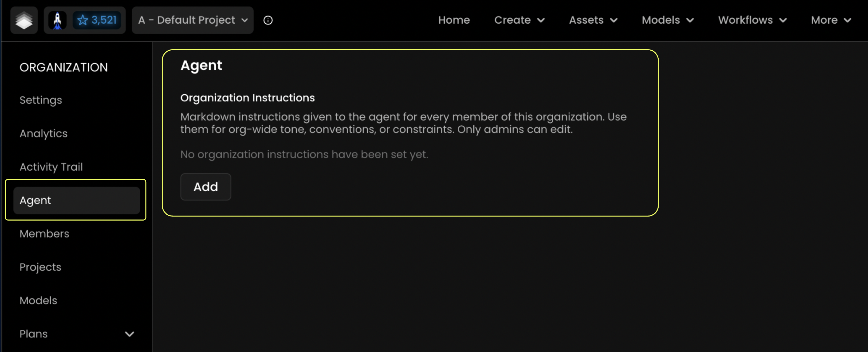The width and height of the screenshot is (868, 352).
Task: Open Models in organization sidebar
Action: point(76,300)
